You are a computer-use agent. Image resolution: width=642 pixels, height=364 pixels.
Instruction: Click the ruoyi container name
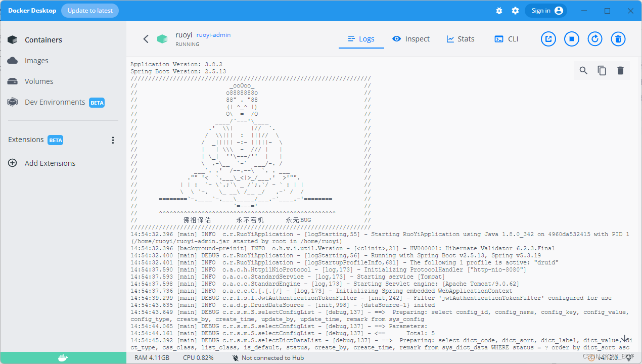click(x=184, y=35)
